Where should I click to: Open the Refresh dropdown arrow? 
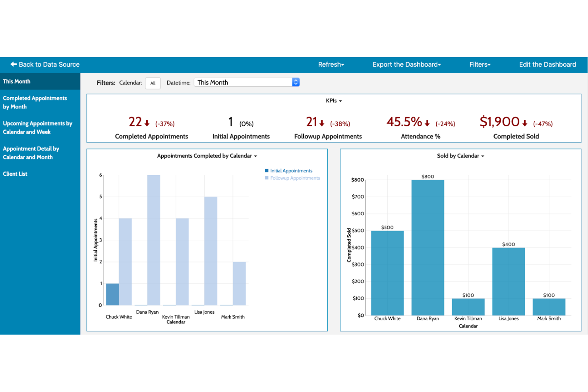pos(342,64)
